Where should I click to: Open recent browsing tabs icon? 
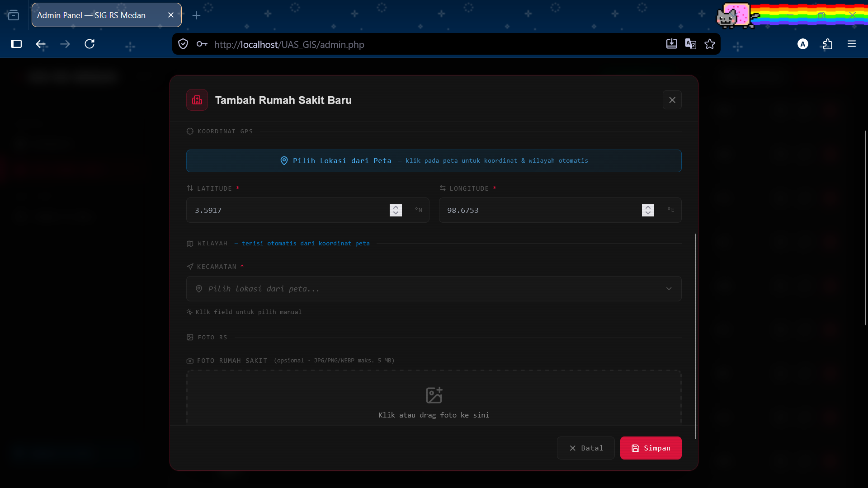14,15
